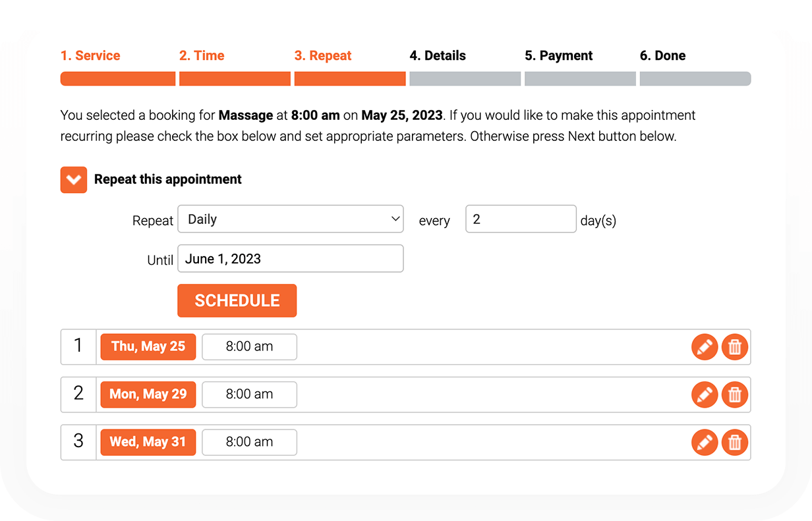Select the Thu, May 25 date badge
Screen dimensions: 812x521
[148, 346]
